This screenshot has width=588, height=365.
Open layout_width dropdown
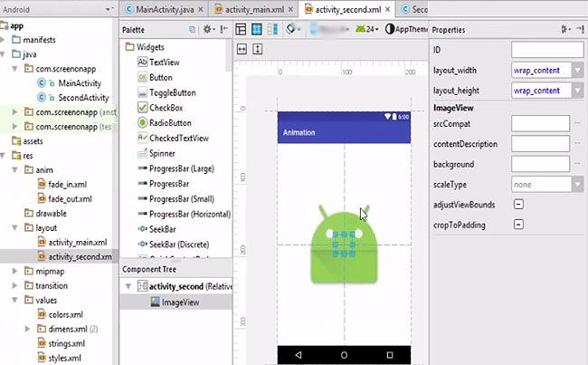point(577,71)
